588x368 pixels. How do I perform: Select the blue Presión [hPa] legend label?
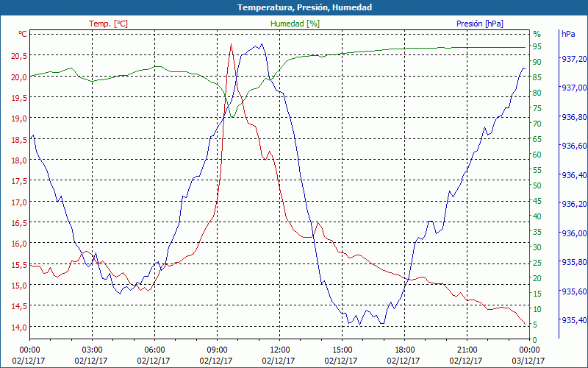pyautogui.click(x=480, y=24)
